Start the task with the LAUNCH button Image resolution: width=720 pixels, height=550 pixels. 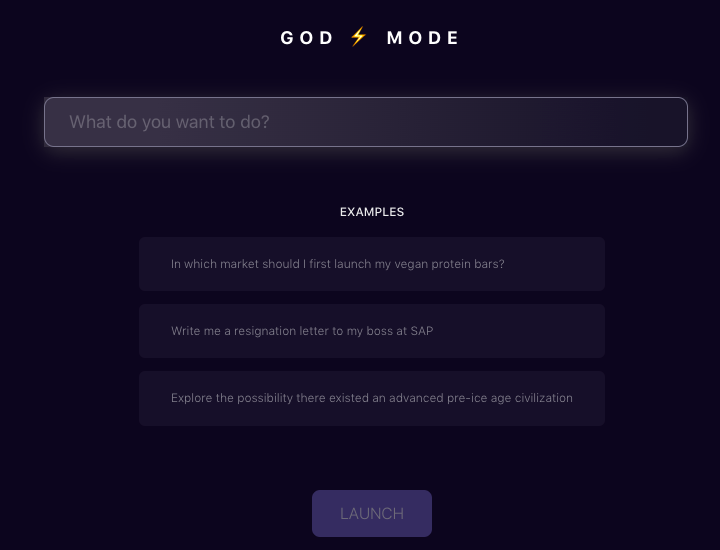pyautogui.click(x=372, y=513)
